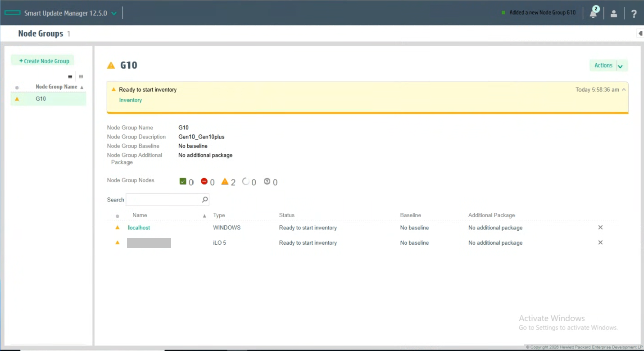Image resolution: width=644 pixels, height=351 pixels.
Task: Click warning icon on the localhost row
Action: [x=117, y=227]
